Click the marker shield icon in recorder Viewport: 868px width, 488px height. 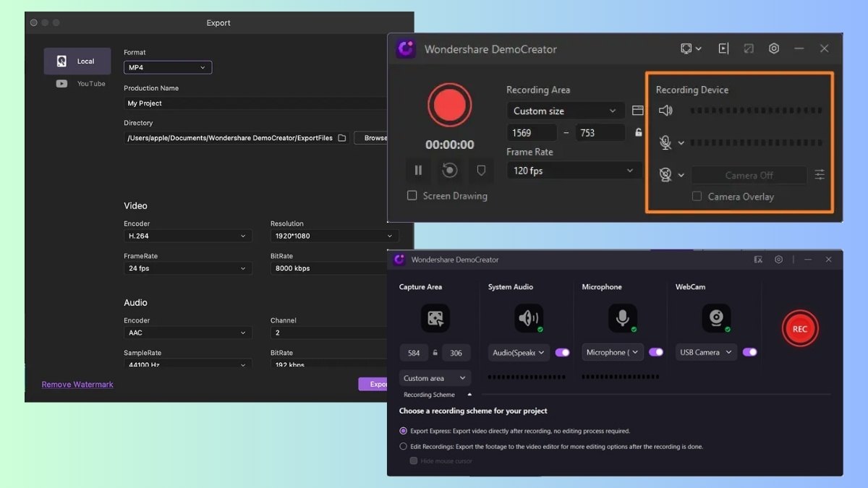coord(481,171)
